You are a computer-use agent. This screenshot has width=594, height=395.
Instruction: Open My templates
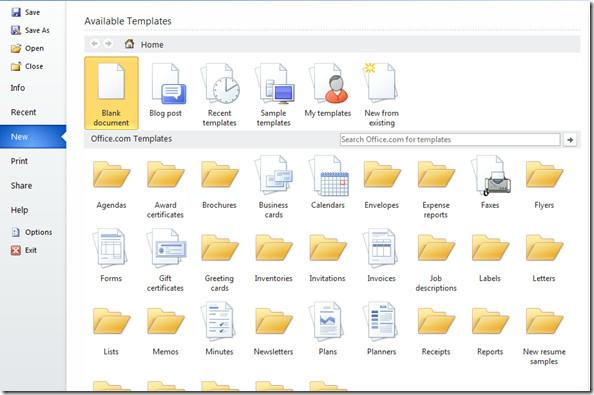(328, 91)
